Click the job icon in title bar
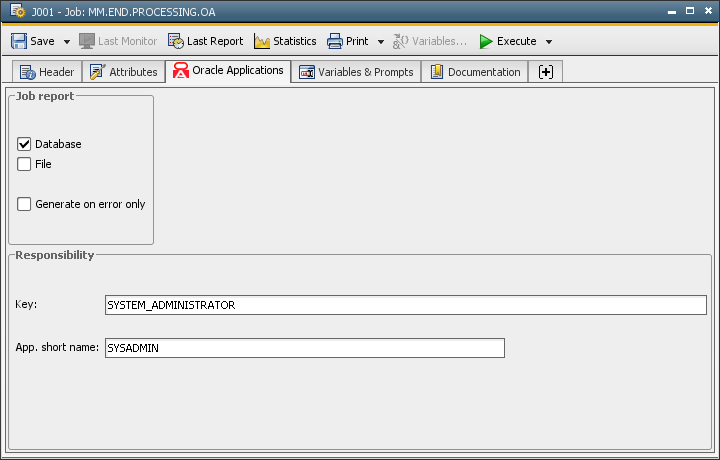Image resolution: width=720 pixels, height=460 pixels. [x=17, y=12]
